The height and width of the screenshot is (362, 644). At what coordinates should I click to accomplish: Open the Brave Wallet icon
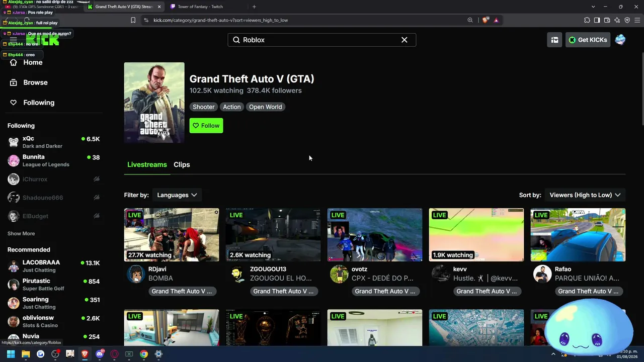pos(607,20)
